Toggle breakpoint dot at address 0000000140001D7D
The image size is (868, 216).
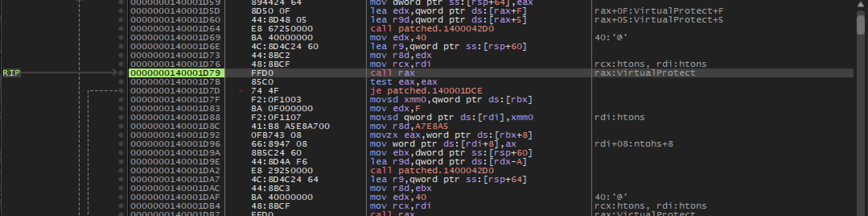121,91
